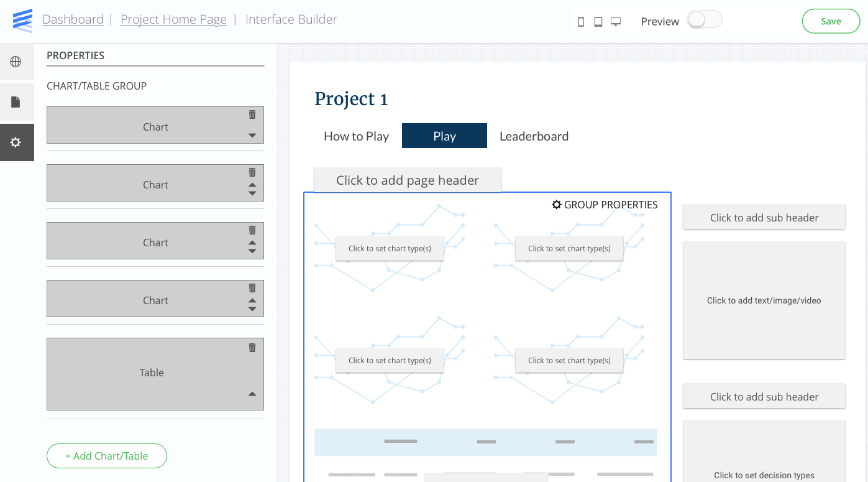Collapse the Table item using its up arrow
The height and width of the screenshot is (482, 868).
tap(252, 394)
